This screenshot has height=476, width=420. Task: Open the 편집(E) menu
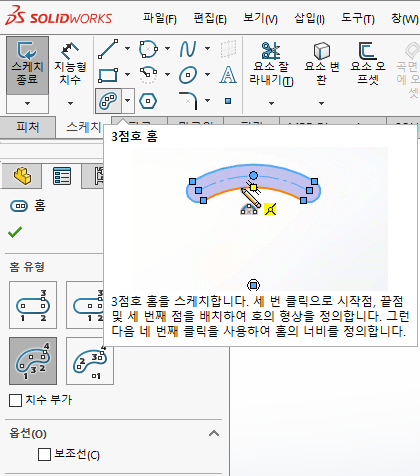click(x=210, y=18)
